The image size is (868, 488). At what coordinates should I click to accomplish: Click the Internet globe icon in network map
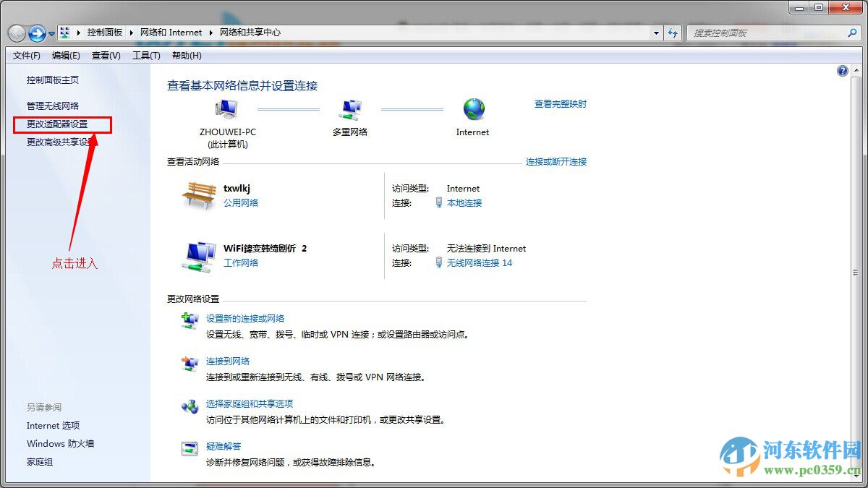(472, 107)
